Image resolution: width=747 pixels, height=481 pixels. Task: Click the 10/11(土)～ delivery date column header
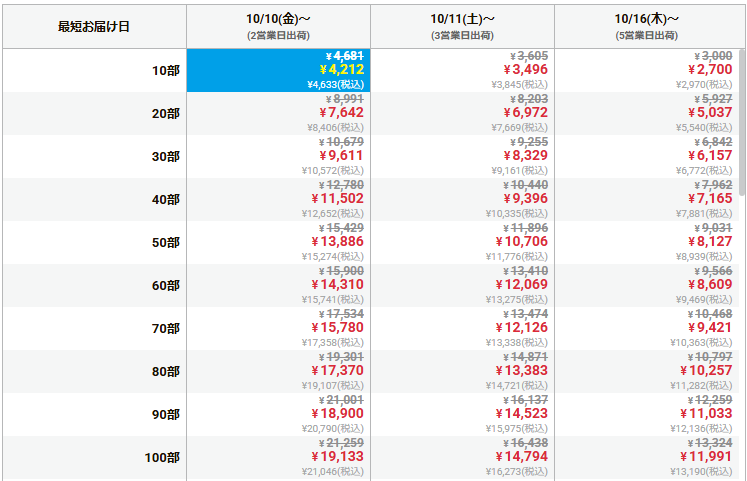[x=463, y=26]
